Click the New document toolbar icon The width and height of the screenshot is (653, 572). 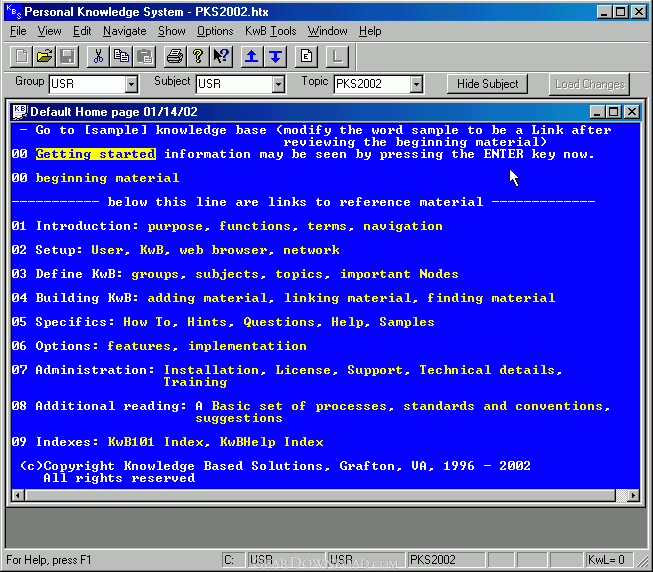click(21, 56)
